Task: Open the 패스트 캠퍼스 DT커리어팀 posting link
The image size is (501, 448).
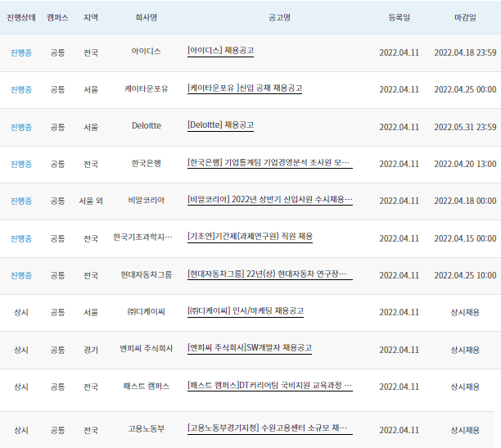Action: [x=270, y=385]
